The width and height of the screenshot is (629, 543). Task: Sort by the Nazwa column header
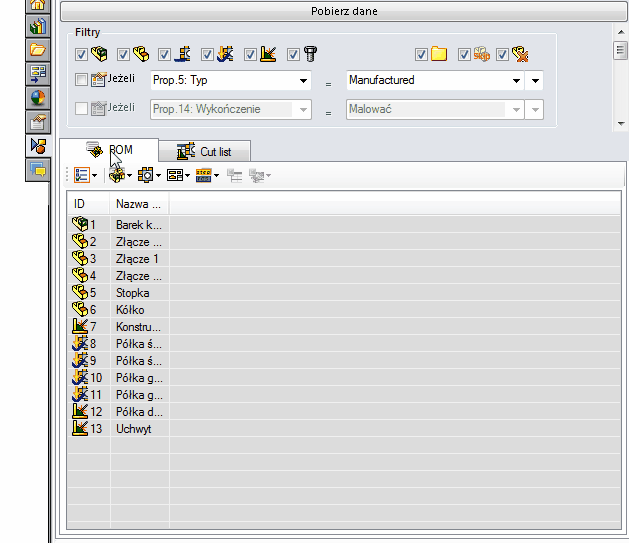pos(140,204)
